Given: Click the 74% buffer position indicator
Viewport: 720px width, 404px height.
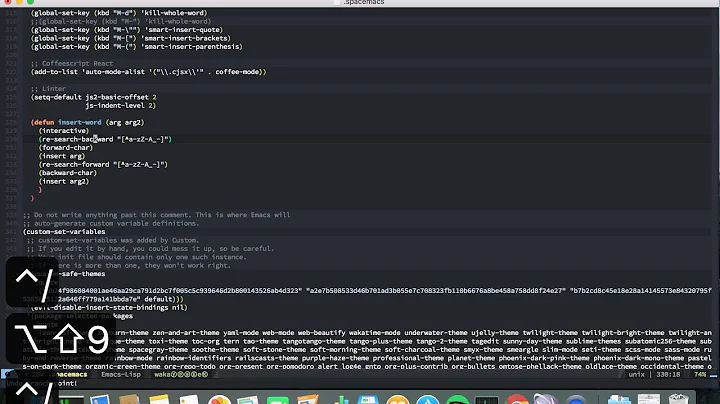Looking at the screenshot, I should pos(700,375).
